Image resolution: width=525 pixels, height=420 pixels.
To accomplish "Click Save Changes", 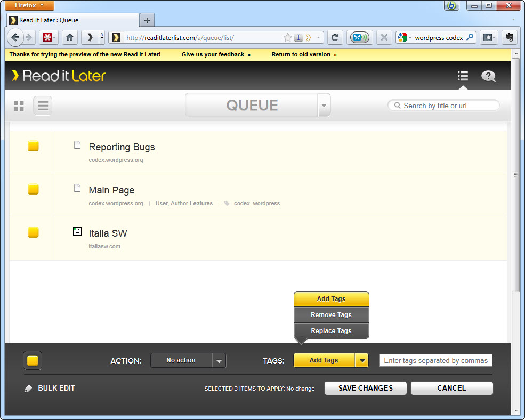I will click(365, 388).
